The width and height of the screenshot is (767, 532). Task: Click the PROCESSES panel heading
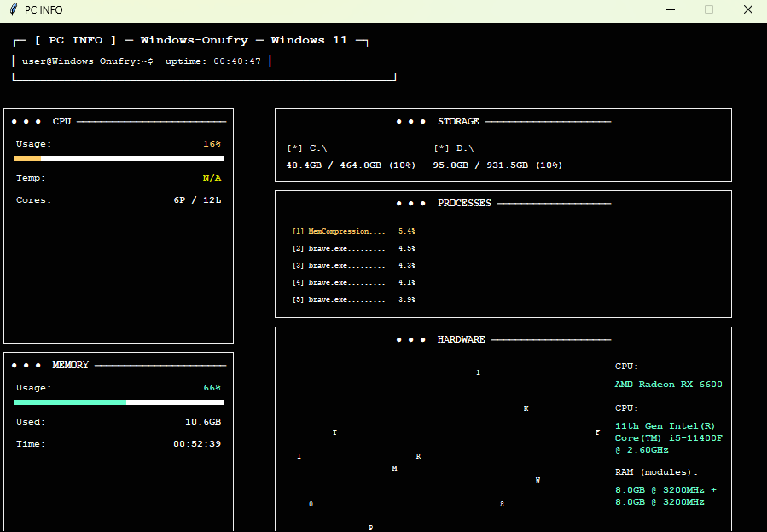point(464,204)
